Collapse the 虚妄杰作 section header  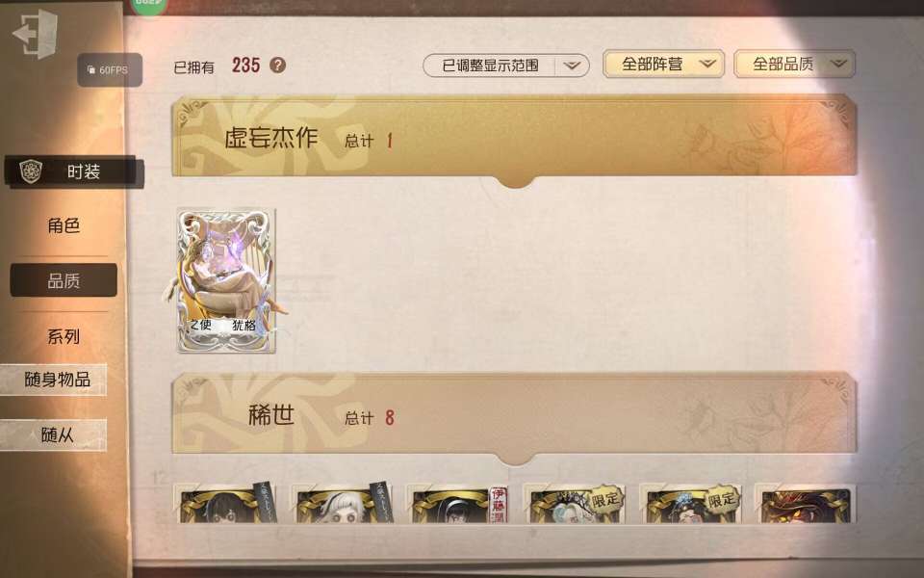[x=514, y=139]
